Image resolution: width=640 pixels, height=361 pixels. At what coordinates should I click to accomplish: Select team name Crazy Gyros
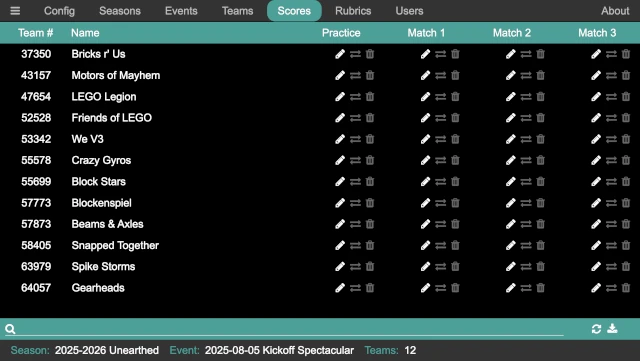click(101, 160)
